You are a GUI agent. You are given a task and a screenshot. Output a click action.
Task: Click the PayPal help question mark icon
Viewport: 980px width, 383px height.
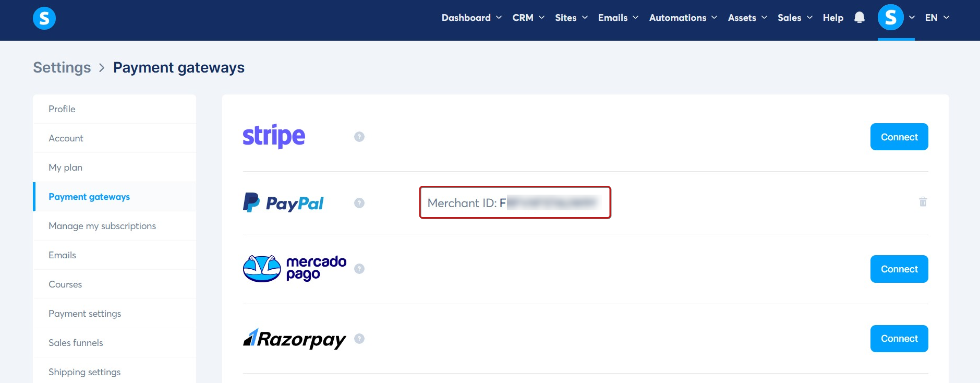pyautogui.click(x=359, y=203)
